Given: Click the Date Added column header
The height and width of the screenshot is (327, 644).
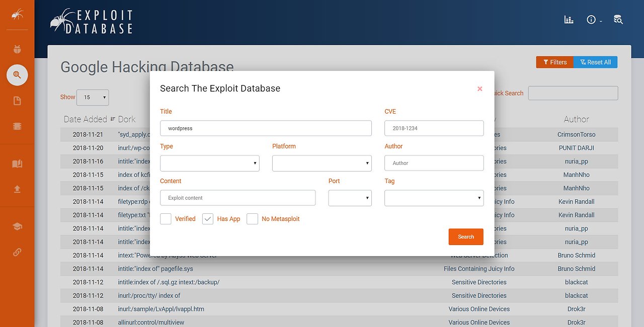Looking at the screenshot, I should 86,119.
